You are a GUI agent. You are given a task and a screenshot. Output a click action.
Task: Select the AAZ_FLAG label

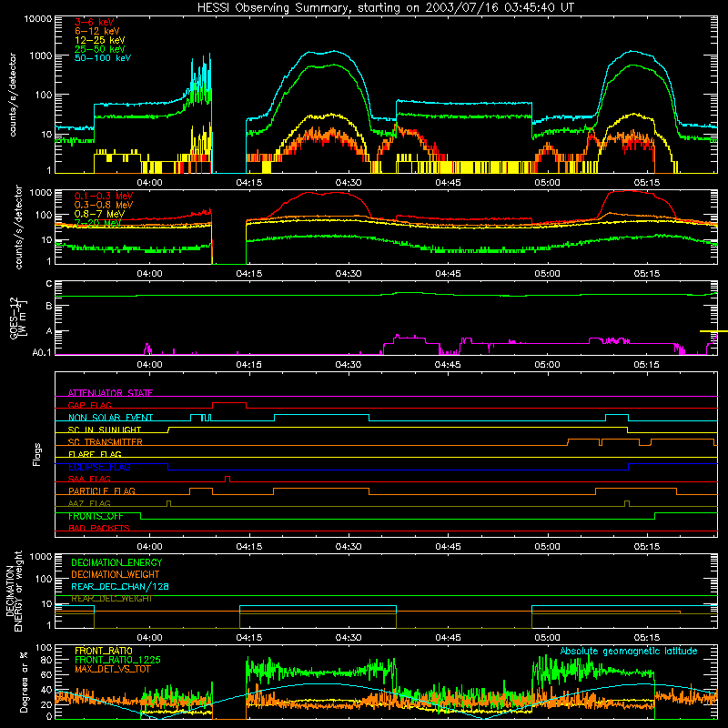tap(89, 503)
